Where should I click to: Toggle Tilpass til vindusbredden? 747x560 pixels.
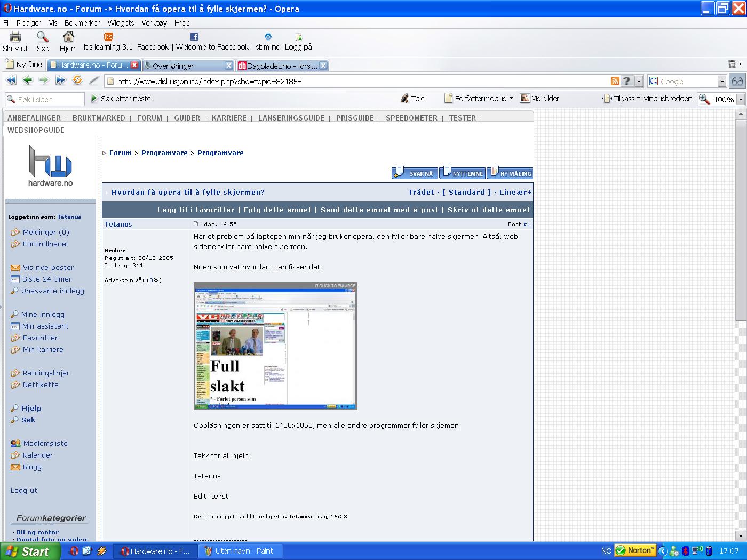[647, 99]
